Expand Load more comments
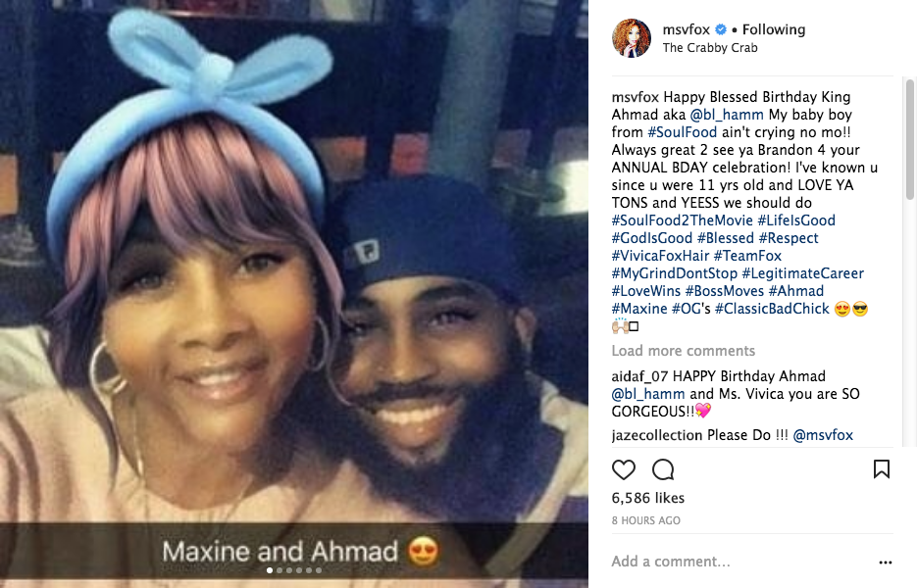Screen dimensions: 917x588 [683, 351]
